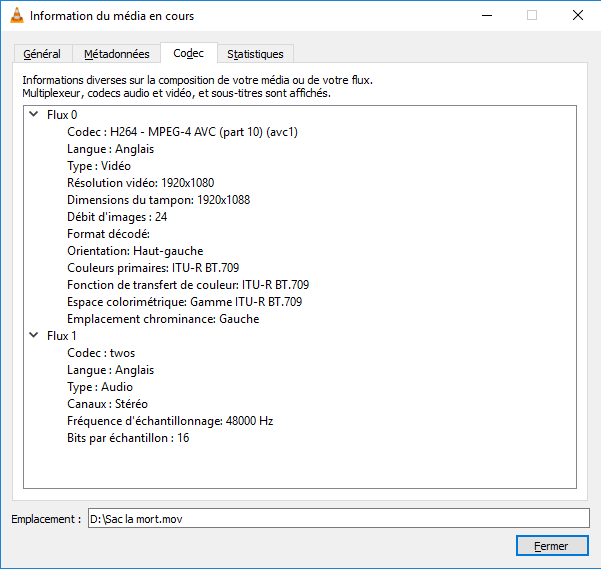601x569 pixels.
Task: Select the H264 - MPEG-4 AVC codec row
Action: tap(182, 132)
